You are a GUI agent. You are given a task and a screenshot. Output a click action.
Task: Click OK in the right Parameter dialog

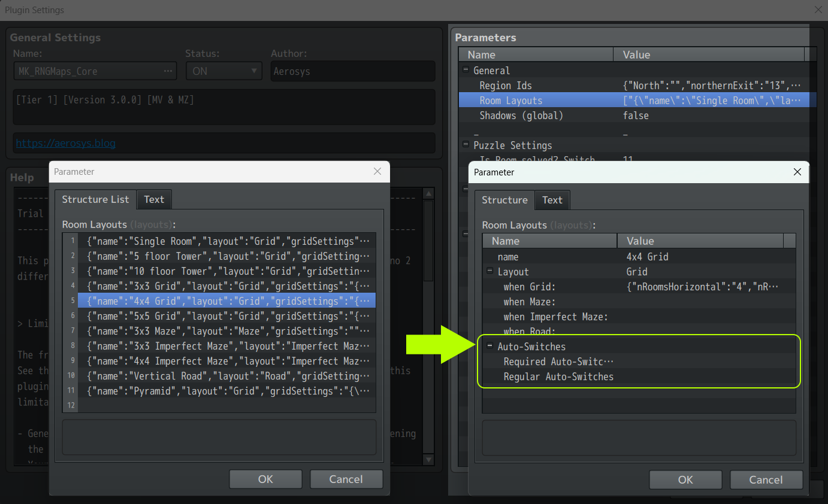(685, 479)
